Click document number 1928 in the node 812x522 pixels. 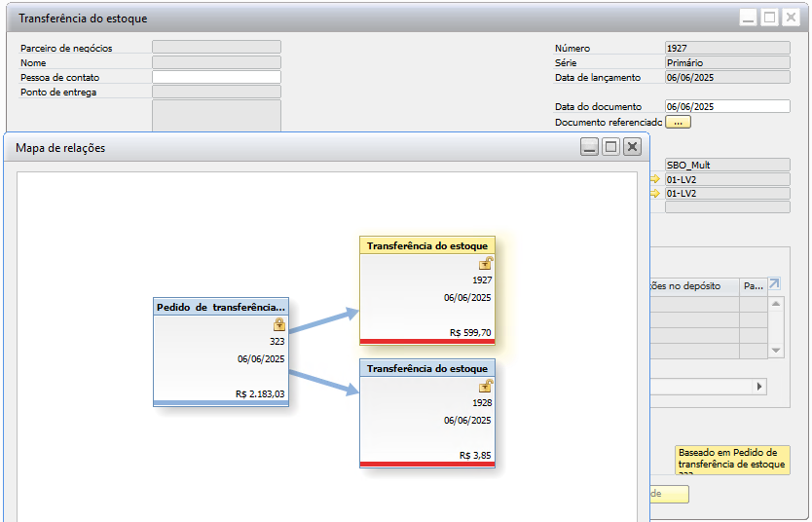pos(482,402)
